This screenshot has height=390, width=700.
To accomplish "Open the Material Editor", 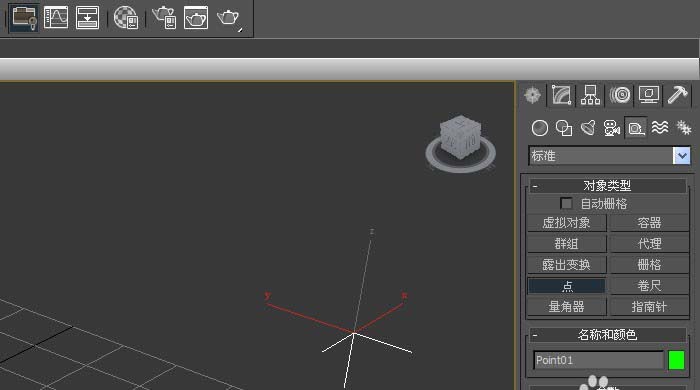I will 125,18.
